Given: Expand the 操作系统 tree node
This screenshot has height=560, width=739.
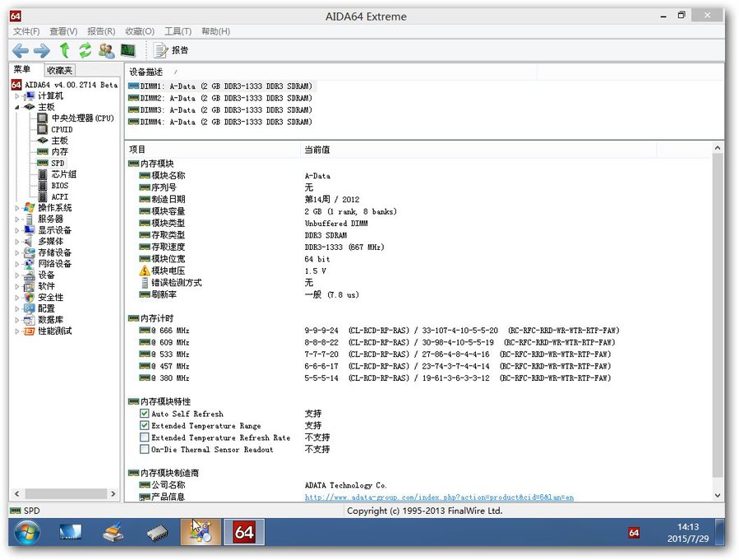Looking at the screenshot, I should click(x=17, y=208).
